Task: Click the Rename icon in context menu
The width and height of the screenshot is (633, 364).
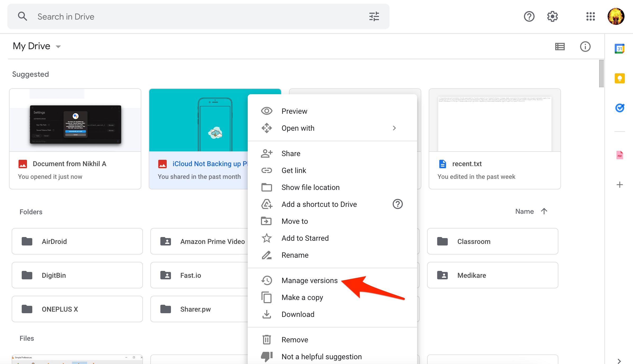Action: 266,255
